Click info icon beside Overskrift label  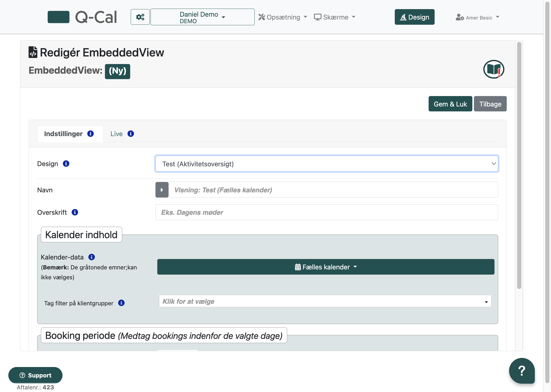pyautogui.click(x=75, y=212)
